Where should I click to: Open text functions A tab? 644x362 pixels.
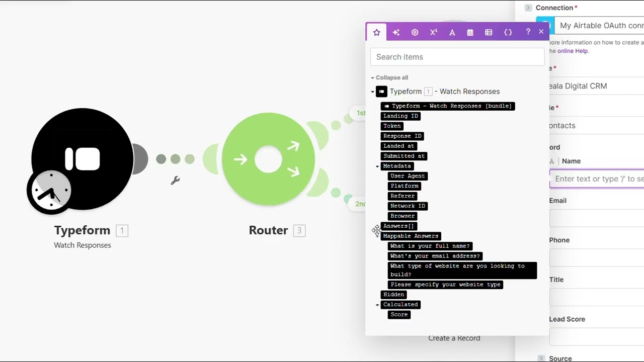pos(452,32)
